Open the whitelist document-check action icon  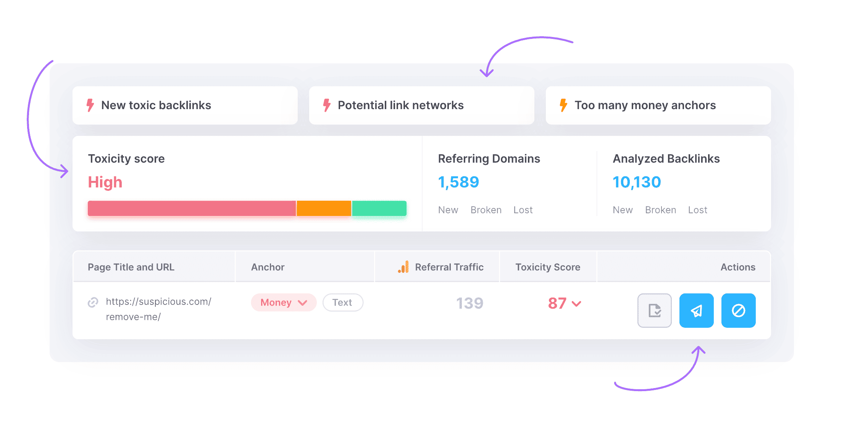tap(654, 310)
